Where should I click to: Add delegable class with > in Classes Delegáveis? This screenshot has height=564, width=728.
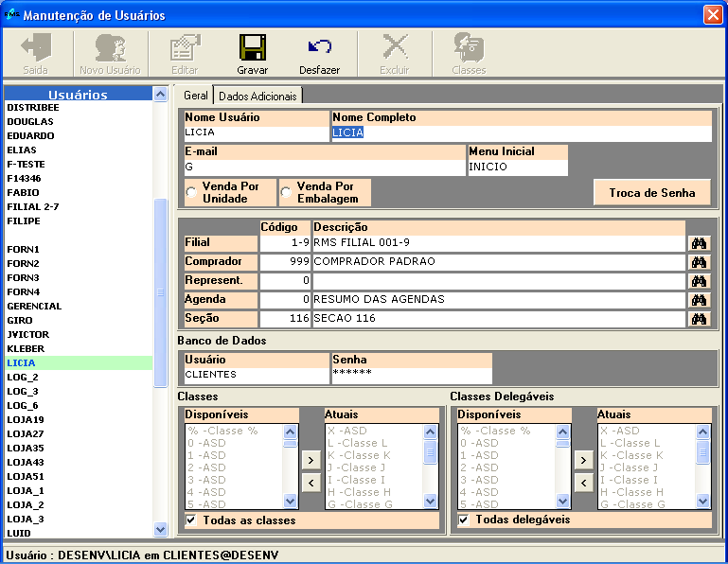click(583, 461)
